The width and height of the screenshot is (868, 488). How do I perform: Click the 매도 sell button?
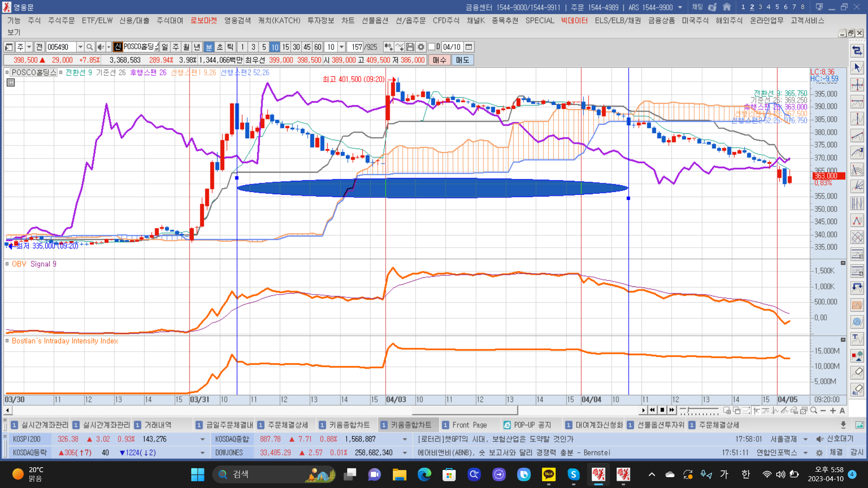pos(462,60)
